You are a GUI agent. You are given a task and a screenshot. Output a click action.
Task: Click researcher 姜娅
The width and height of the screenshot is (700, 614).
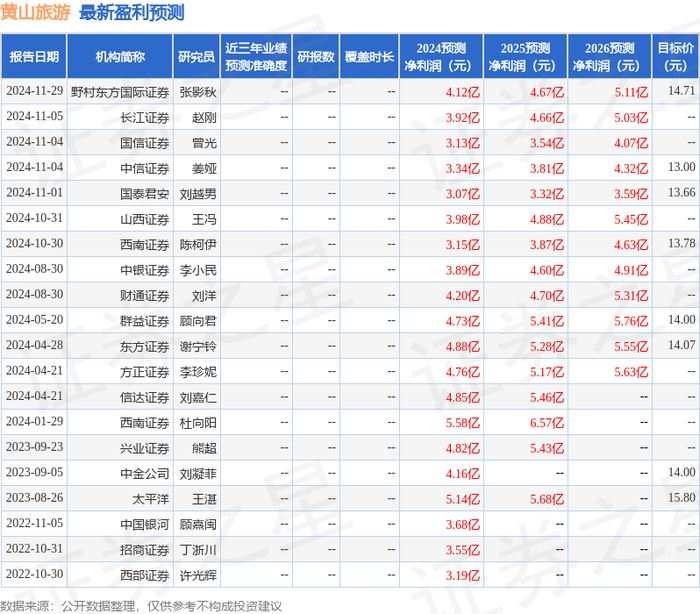coord(204,169)
